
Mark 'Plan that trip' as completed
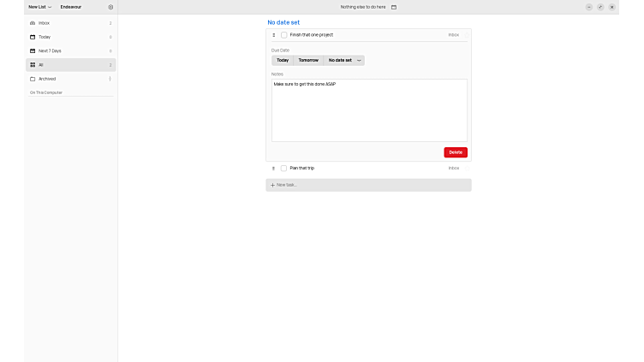pos(284,169)
